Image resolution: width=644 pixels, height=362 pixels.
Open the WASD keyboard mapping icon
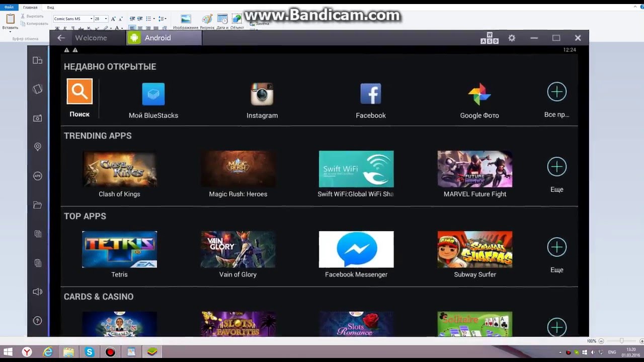tap(490, 38)
